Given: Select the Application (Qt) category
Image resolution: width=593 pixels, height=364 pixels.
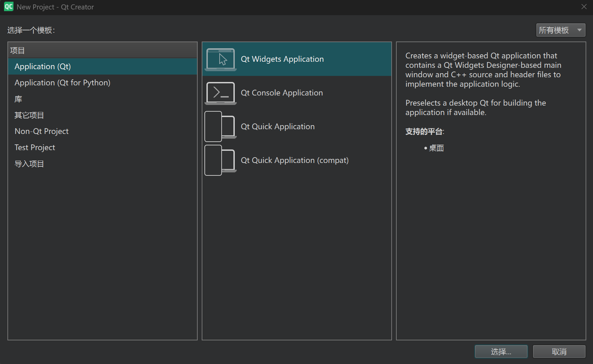Looking at the screenshot, I should pyautogui.click(x=103, y=66).
